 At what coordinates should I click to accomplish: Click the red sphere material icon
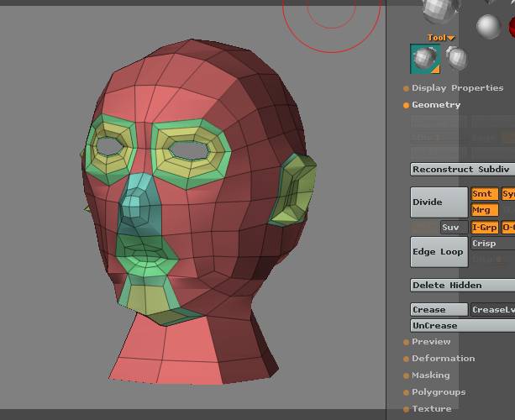coord(512,27)
